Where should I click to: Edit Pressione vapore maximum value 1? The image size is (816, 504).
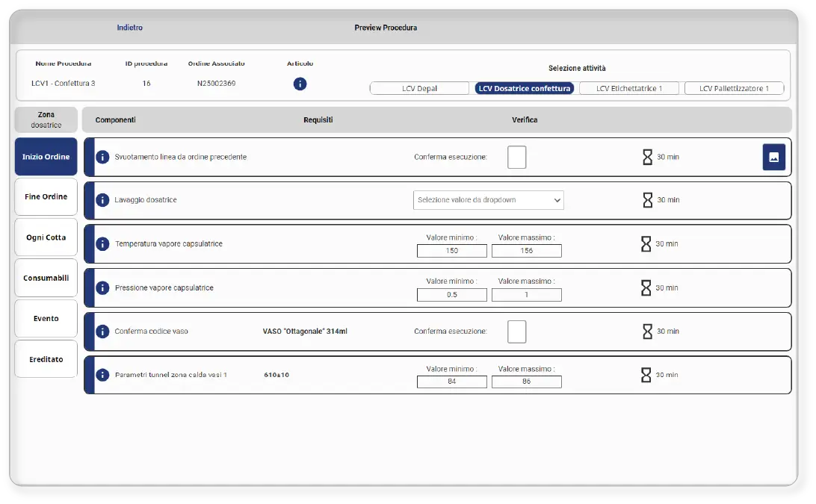[527, 295]
